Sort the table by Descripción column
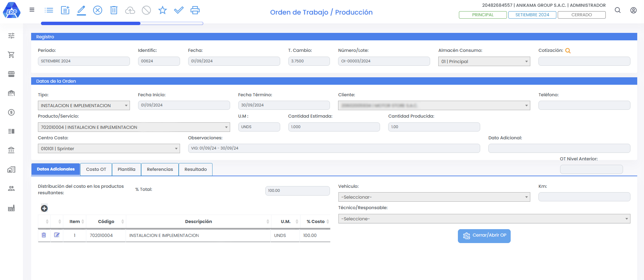644x280 pixels. (198, 221)
